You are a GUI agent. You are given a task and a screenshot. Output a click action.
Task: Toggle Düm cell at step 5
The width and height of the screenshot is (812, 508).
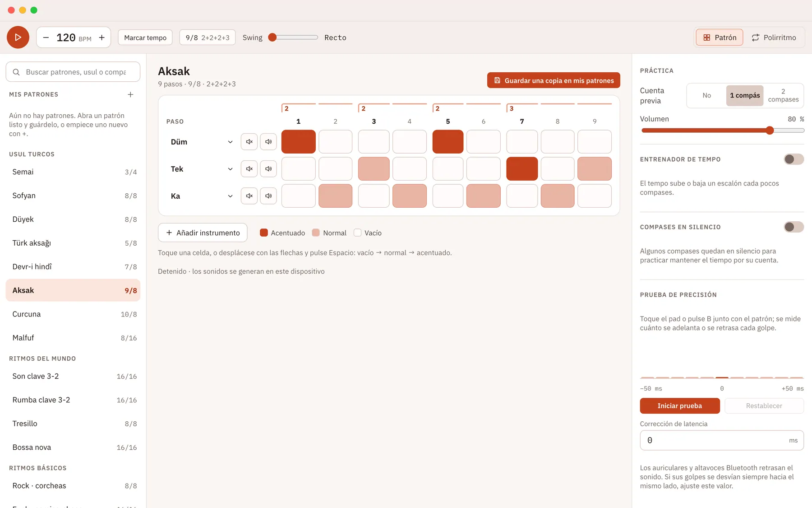tap(448, 142)
